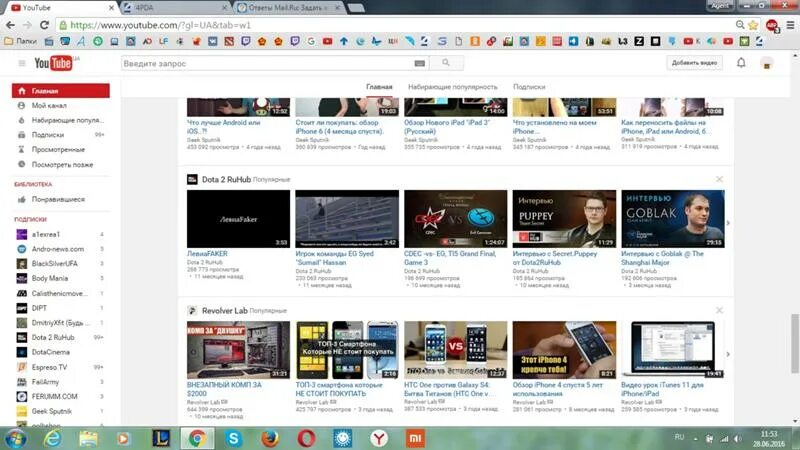Open the volume icon in system tray
This screenshot has width=800, height=450.
click(x=738, y=439)
